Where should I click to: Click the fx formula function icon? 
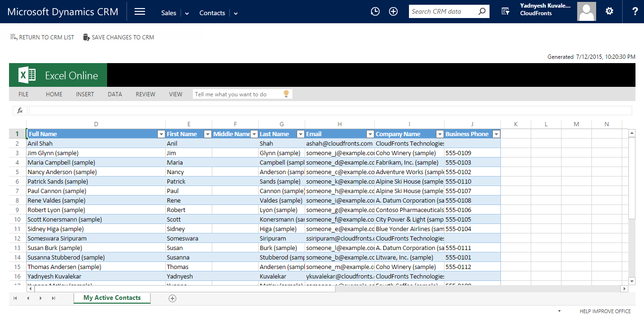click(x=20, y=111)
